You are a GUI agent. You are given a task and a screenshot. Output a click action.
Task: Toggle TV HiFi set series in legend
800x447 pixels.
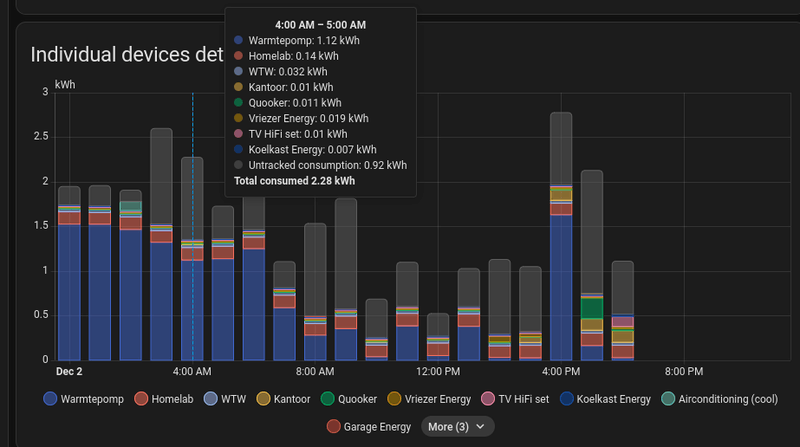pyautogui.click(x=515, y=399)
